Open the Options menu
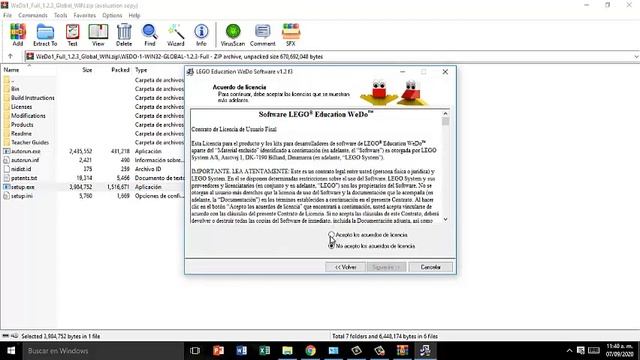Viewport: 640px width, 360px height. 112,15
